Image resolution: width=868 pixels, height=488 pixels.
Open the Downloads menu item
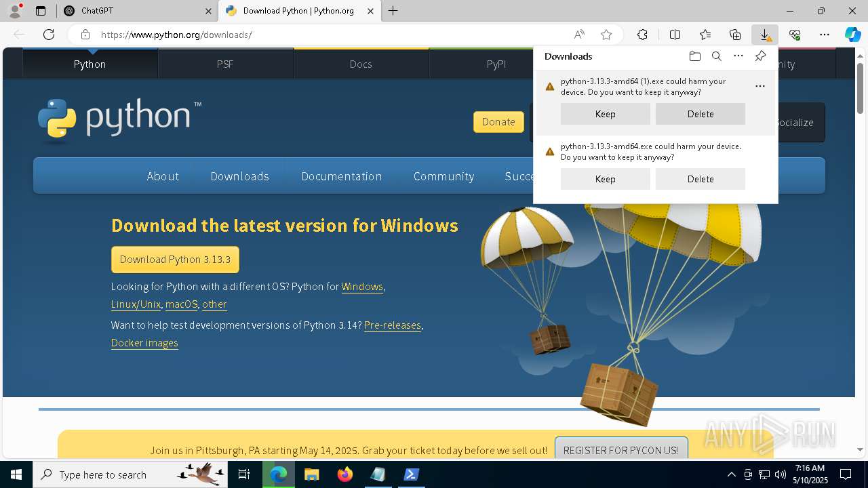[x=239, y=176]
